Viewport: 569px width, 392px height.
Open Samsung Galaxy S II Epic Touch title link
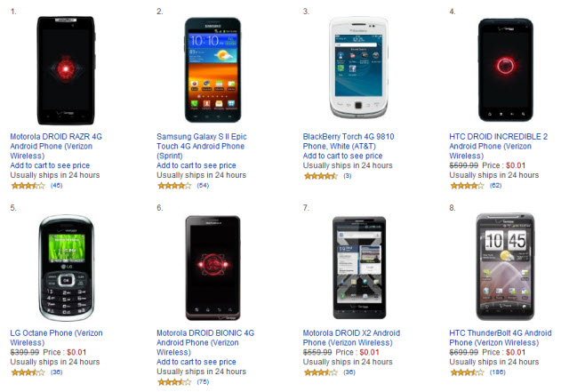pyautogui.click(x=202, y=147)
